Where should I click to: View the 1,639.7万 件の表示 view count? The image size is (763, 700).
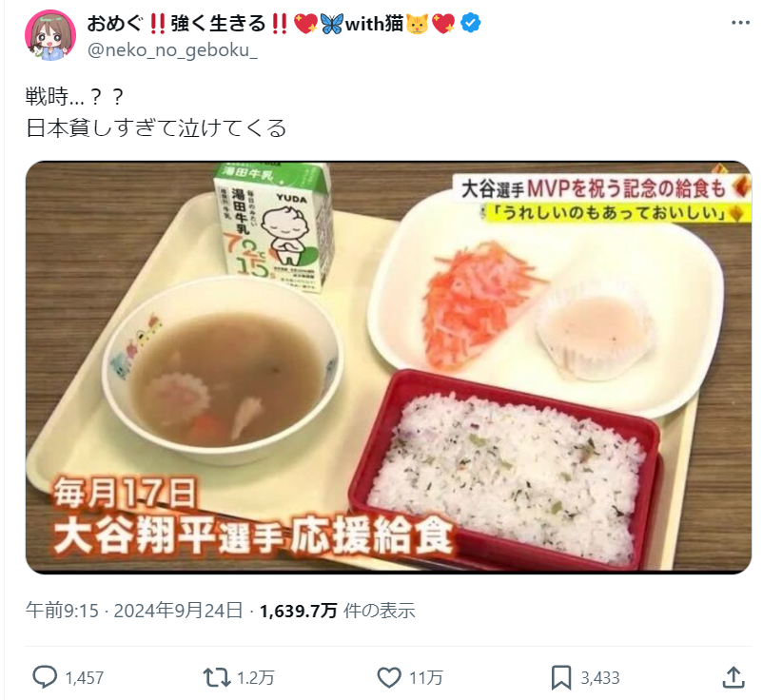tap(337, 610)
